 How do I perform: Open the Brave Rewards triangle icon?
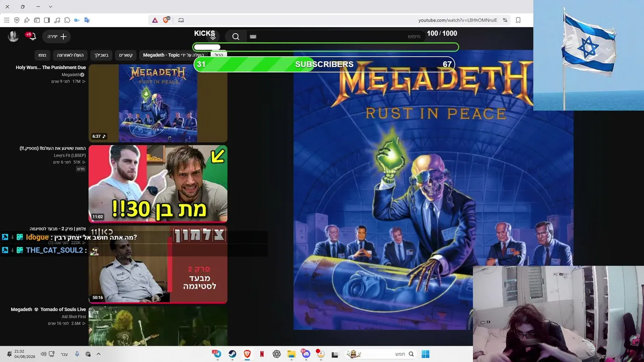pyautogui.click(x=155, y=20)
